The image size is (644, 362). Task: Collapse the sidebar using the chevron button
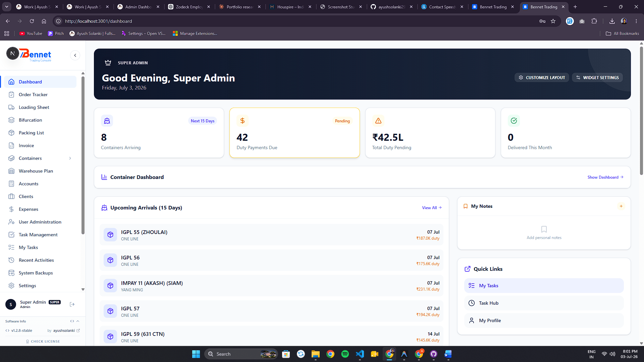[x=75, y=55]
